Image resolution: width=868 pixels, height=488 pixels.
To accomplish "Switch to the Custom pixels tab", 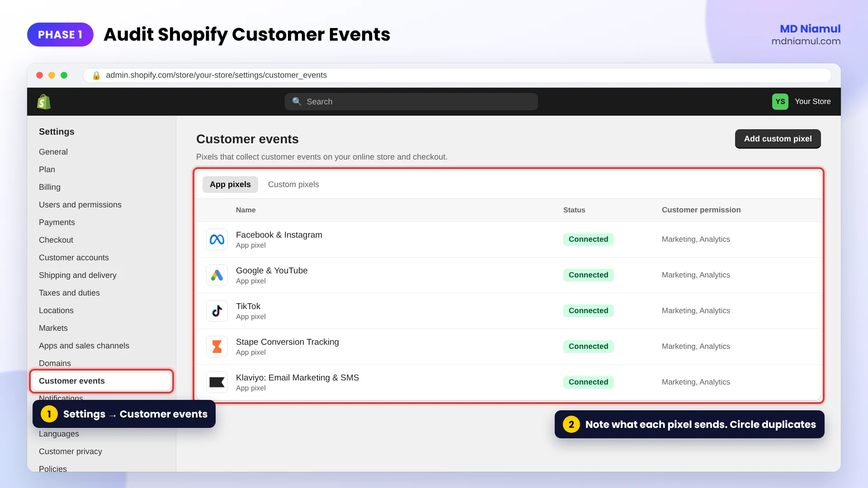I will 293,184.
